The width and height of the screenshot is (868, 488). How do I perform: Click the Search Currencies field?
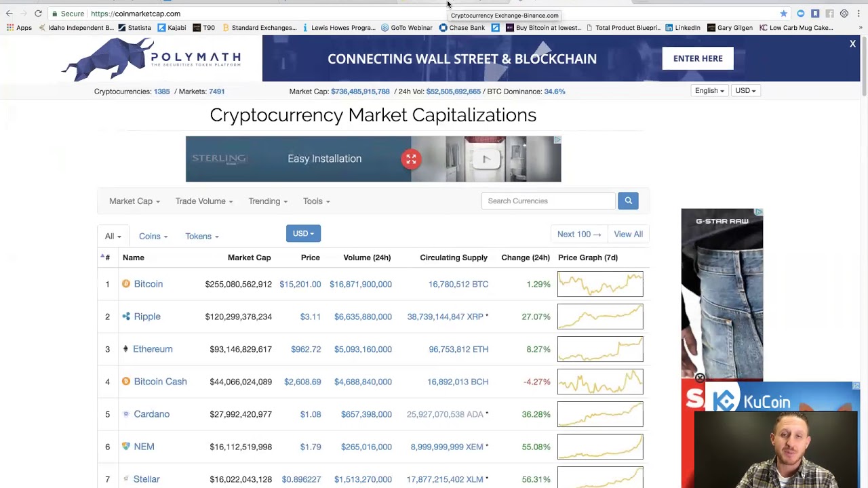coord(548,201)
